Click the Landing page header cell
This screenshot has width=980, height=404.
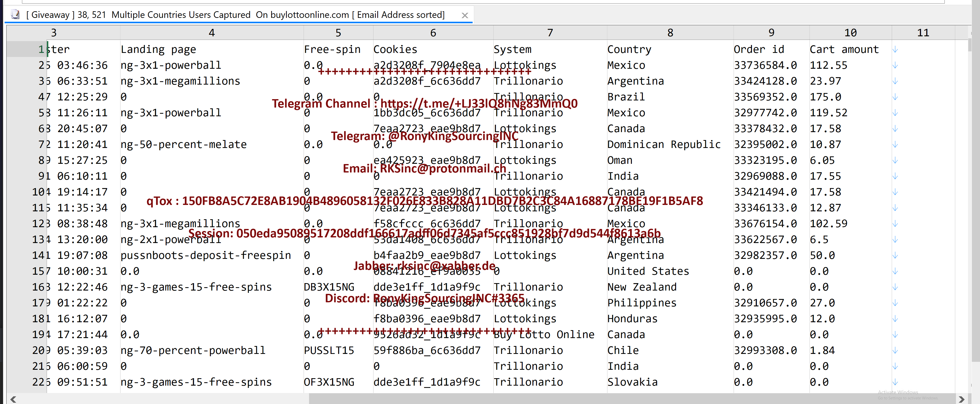[x=158, y=50]
